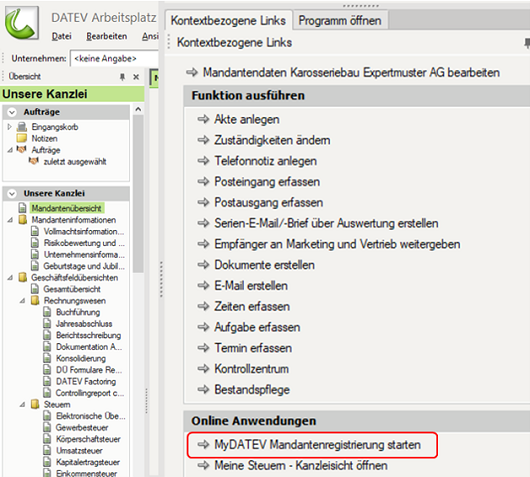Open DÜ Formulare Re... entry
This screenshot has height=477, width=530.
pyautogui.click(x=89, y=370)
